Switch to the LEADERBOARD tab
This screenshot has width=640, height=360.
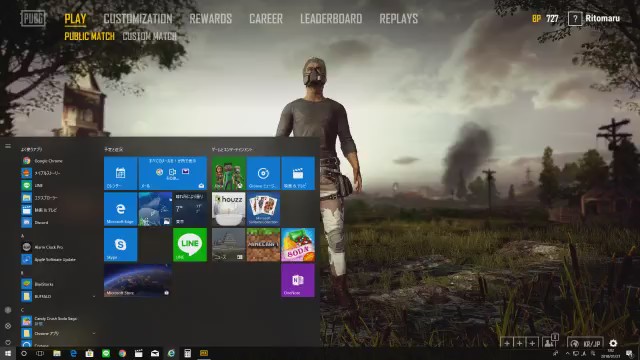331,19
